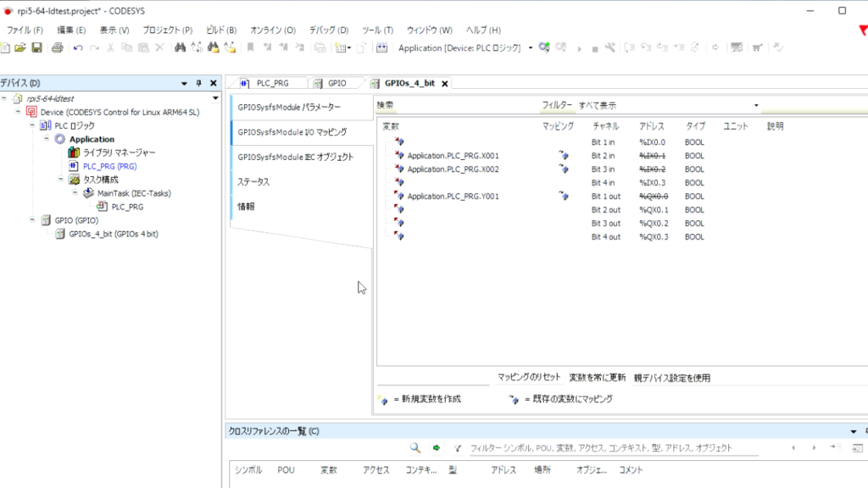Open the フィルター dropdown showing すべて表示
868x488 pixels.
757,103
